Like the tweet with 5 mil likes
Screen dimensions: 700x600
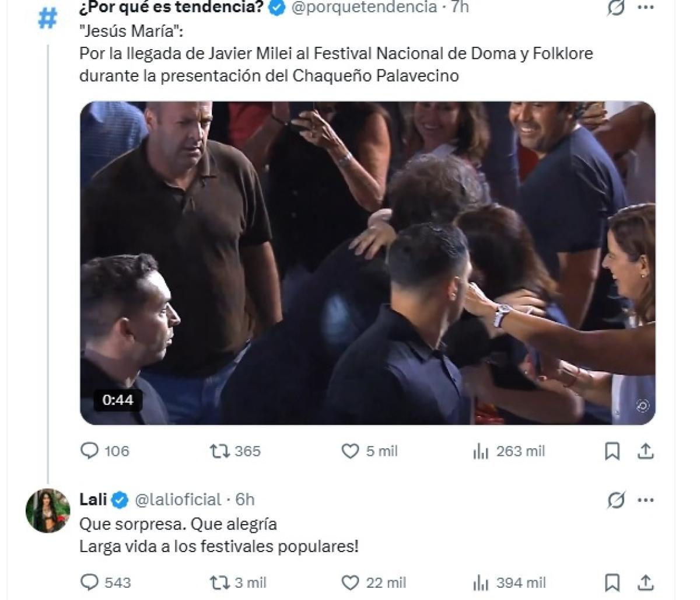point(350,451)
